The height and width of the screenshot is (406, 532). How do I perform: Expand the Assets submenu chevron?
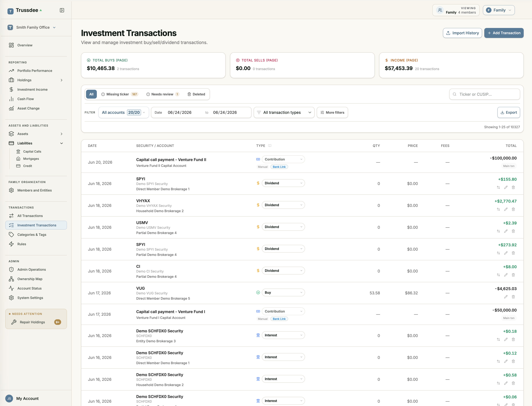click(62, 134)
